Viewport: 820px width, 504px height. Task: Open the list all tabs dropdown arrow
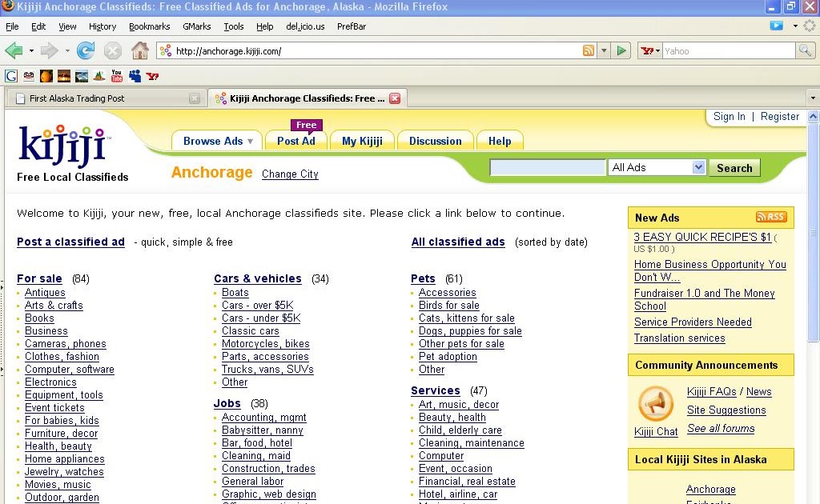[x=812, y=98]
